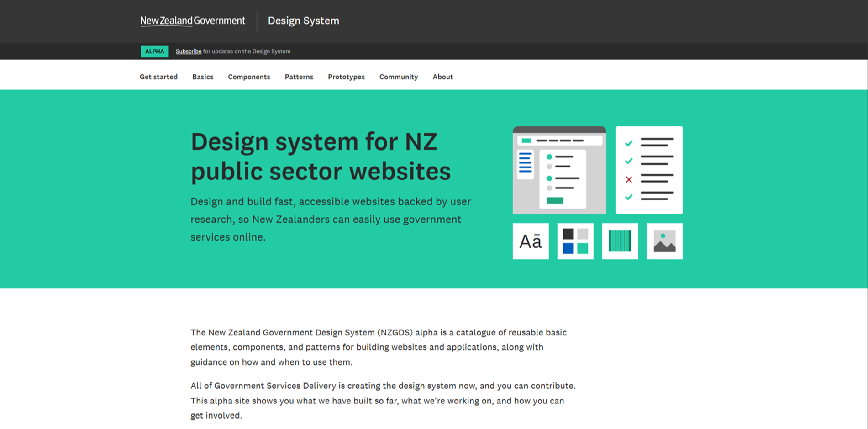The image size is (868, 429).
Task: Select the green grid columns tile
Action: [x=620, y=241]
